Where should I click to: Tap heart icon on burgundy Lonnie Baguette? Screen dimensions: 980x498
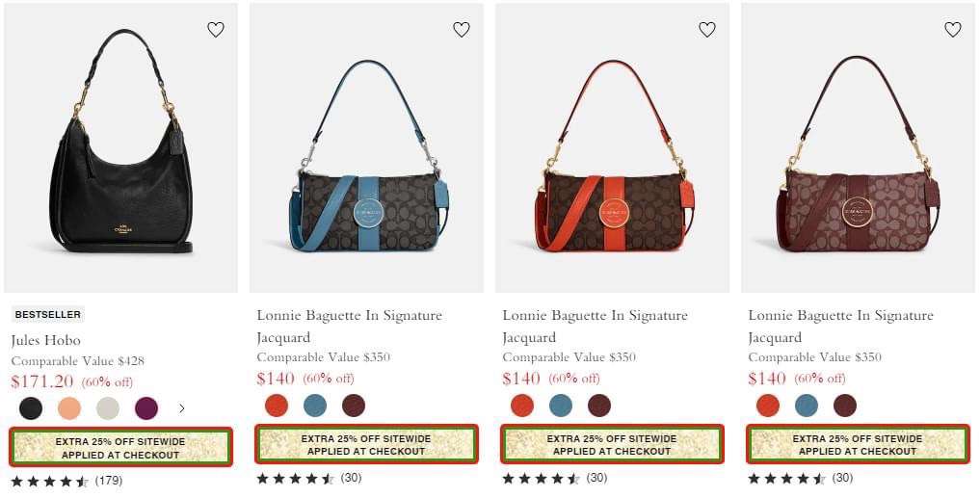click(952, 29)
